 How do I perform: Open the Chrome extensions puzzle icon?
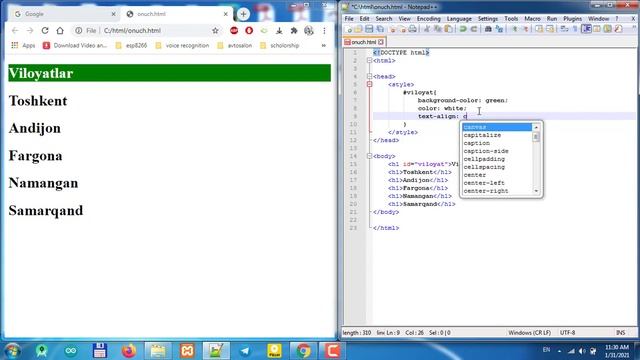294,31
